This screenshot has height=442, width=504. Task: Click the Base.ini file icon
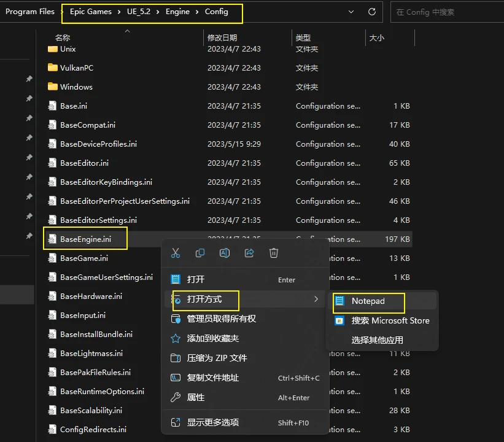[x=52, y=106]
